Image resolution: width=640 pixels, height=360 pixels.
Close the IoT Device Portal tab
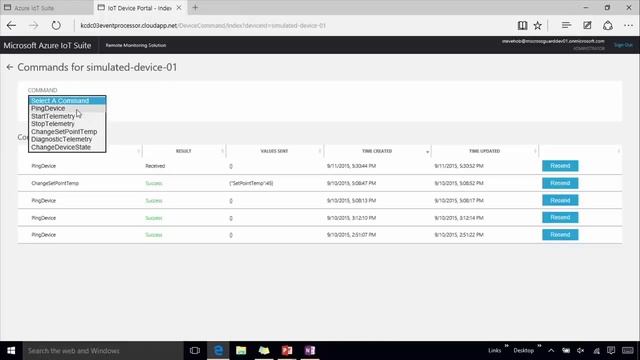click(179, 8)
